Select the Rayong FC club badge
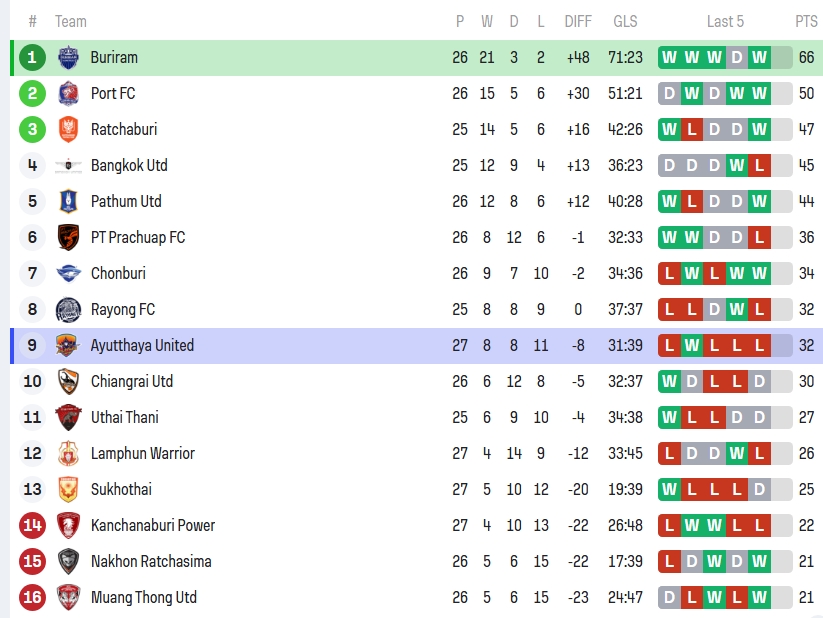The height and width of the screenshot is (618, 823). 68,309
